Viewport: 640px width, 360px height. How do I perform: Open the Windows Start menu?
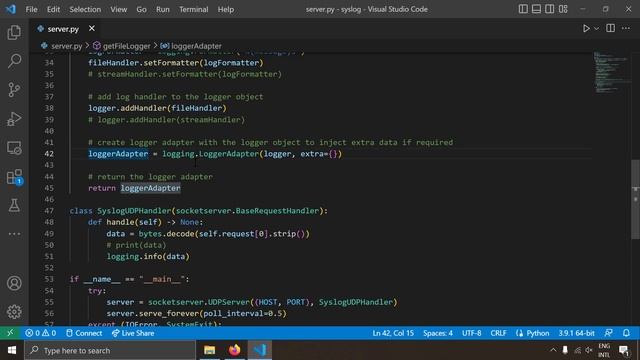(x=12, y=350)
